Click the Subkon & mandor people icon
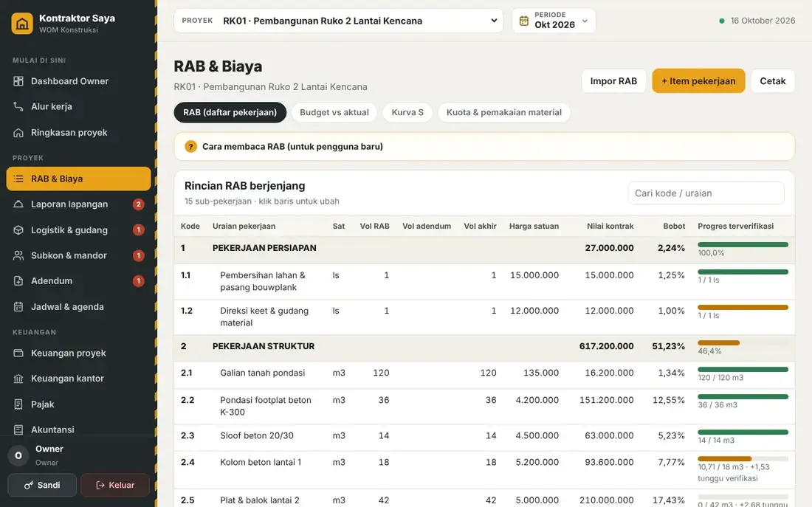The height and width of the screenshot is (507, 812). click(18, 255)
